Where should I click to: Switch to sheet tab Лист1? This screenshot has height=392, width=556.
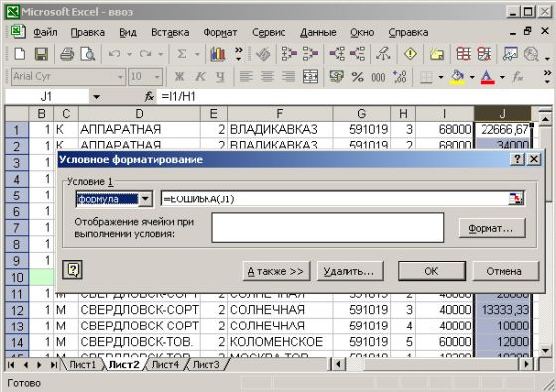tap(82, 365)
